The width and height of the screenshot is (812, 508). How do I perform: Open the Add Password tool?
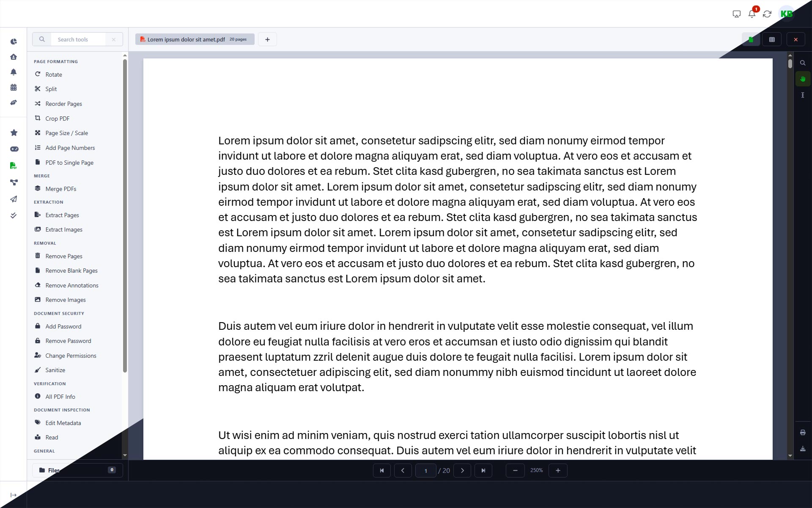63,326
